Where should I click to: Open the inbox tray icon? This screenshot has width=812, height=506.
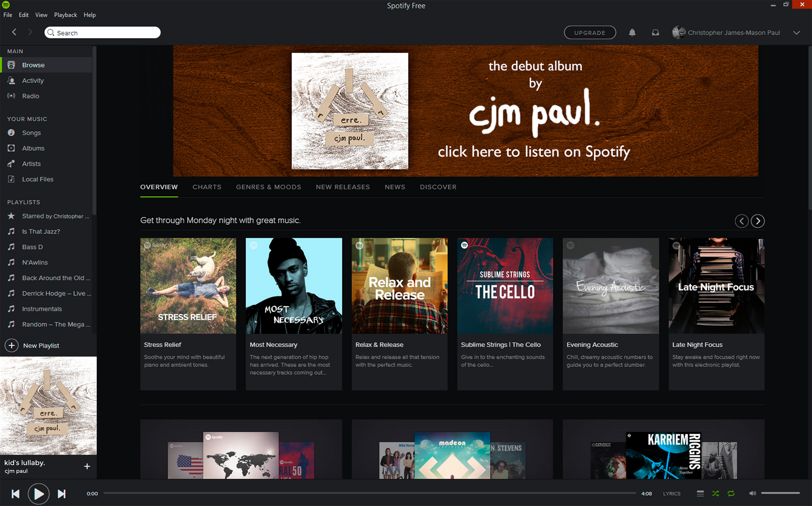[x=656, y=33]
